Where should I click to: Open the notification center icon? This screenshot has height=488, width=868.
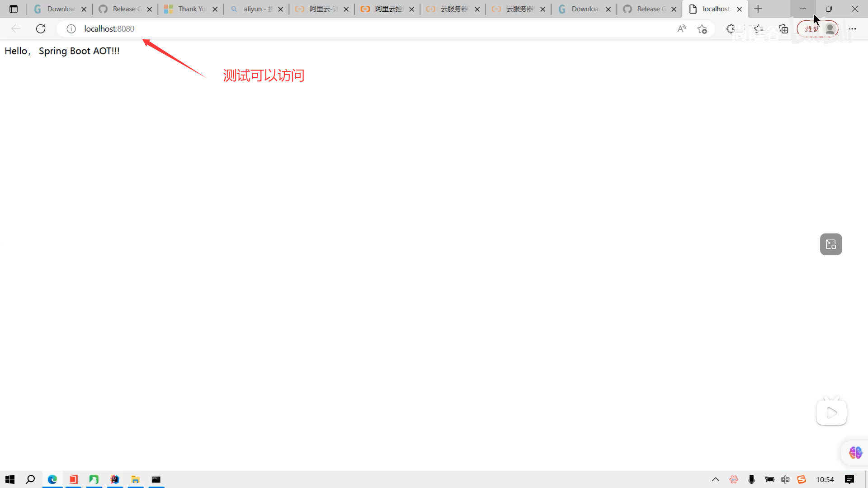[x=849, y=479]
